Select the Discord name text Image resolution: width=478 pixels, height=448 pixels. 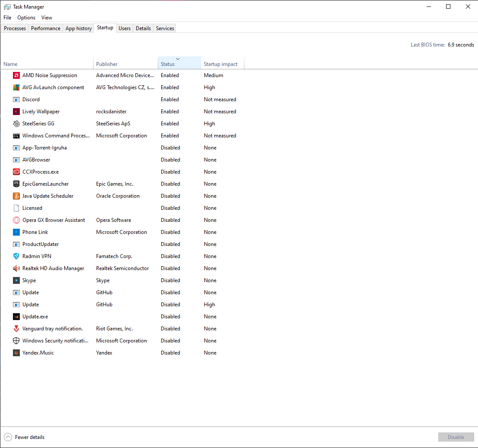coord(31,100)
